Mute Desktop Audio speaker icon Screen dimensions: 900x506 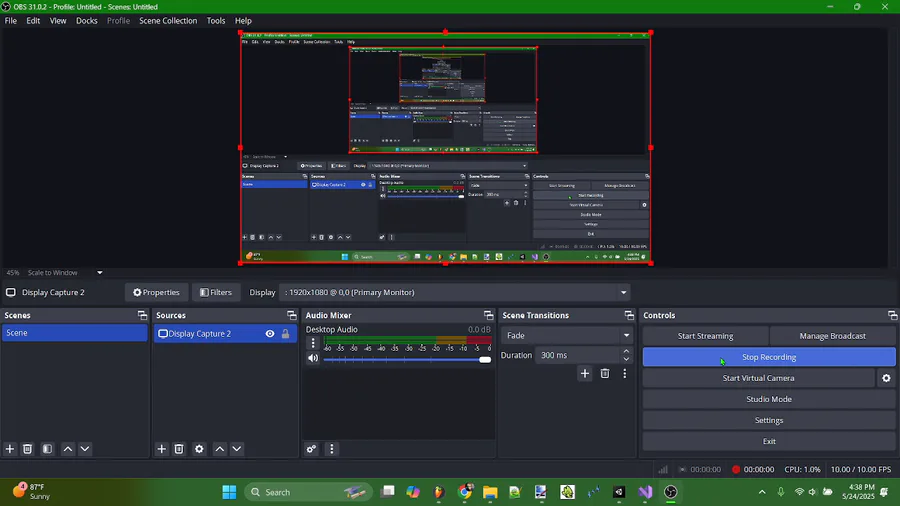tap(313, 358)
